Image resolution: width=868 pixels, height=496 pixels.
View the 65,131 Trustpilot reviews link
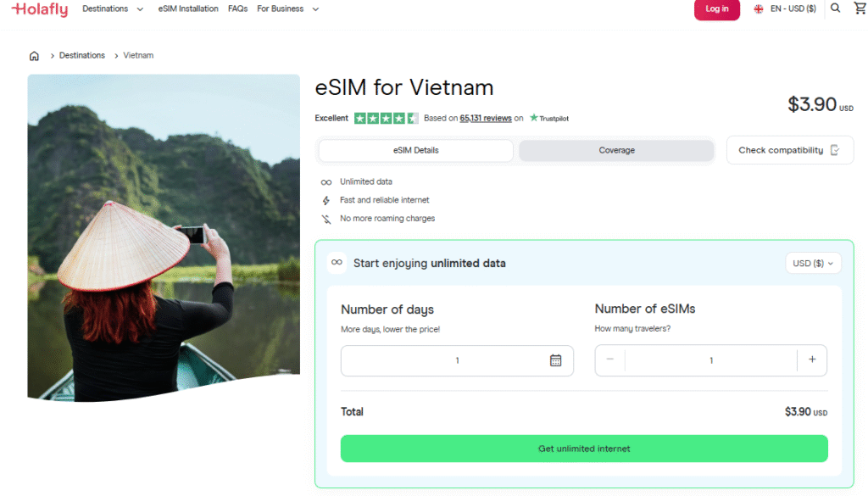point(484,118)
